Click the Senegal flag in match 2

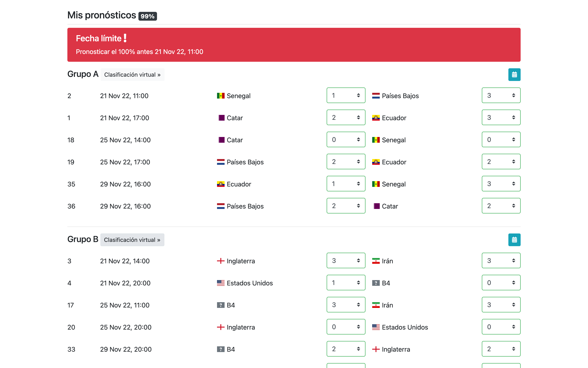(221, 96)
